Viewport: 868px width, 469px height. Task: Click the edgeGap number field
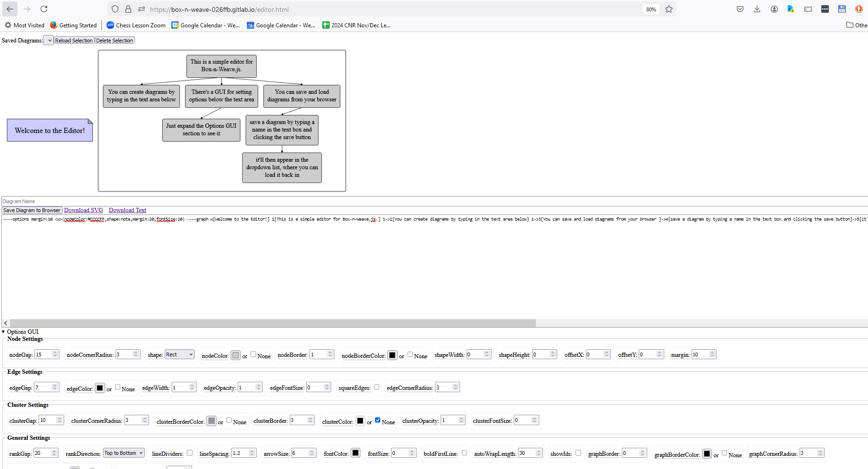(47, 387)
